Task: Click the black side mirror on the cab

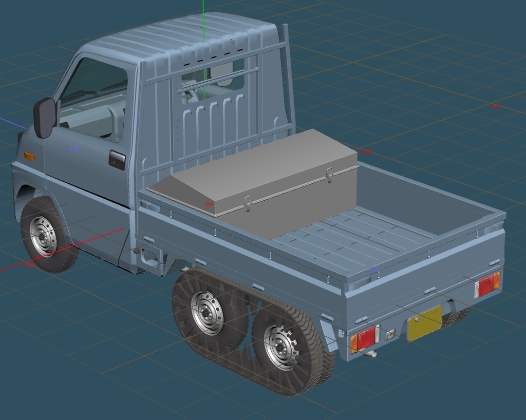Action: pyautogui.click(x=45, y=118)
